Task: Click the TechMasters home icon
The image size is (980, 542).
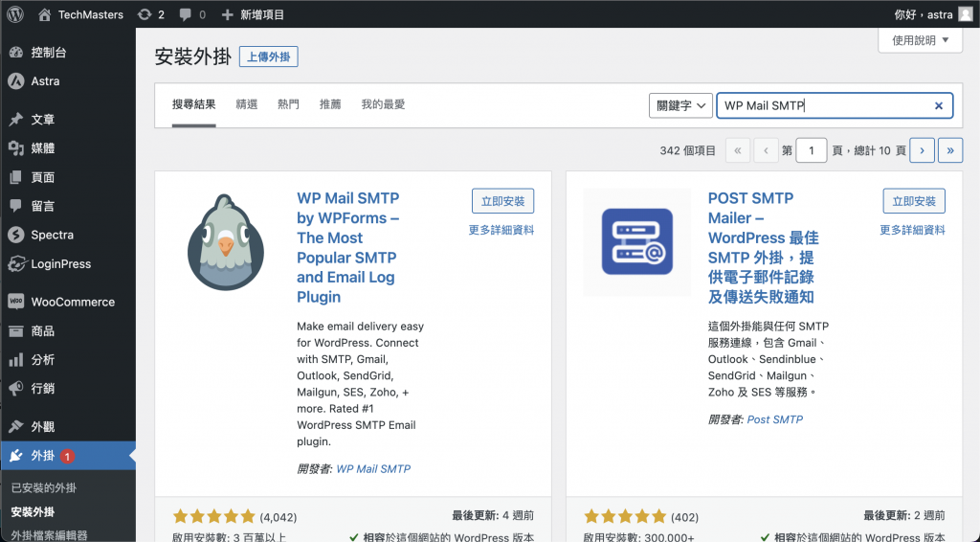Action: pos(44,14)
